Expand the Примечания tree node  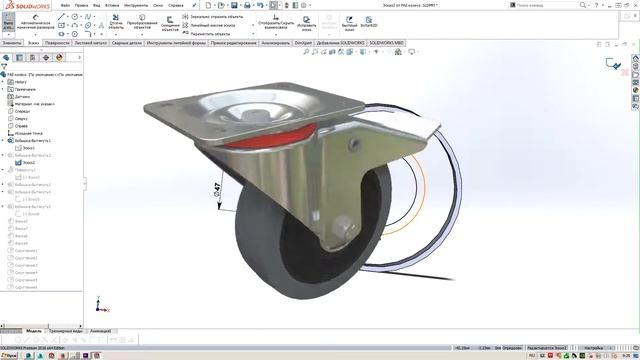coord(3,89)
